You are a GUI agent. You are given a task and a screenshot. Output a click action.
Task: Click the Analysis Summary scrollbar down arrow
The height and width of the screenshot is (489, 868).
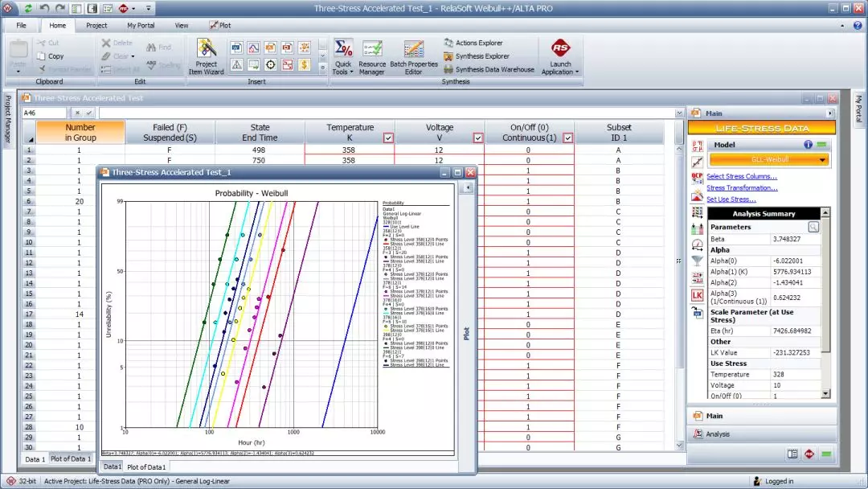(x=825, y=394)
